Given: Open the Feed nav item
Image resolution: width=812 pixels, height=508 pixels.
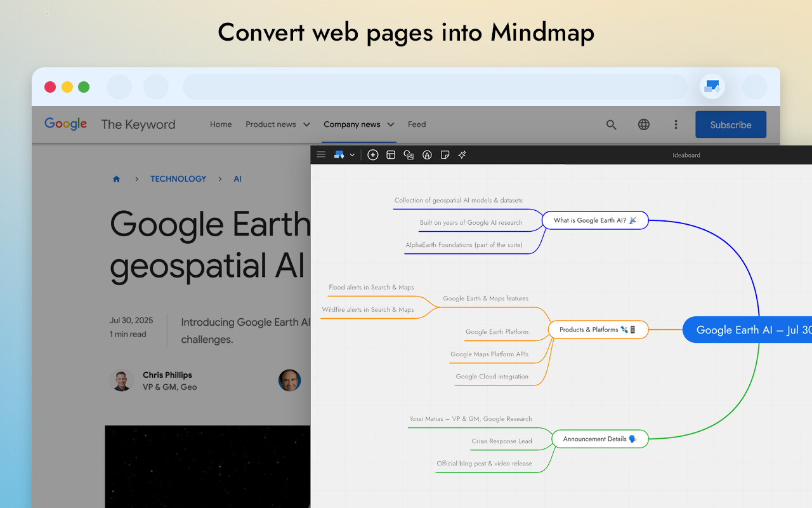Looking at the screenshot, I should 417,124.
